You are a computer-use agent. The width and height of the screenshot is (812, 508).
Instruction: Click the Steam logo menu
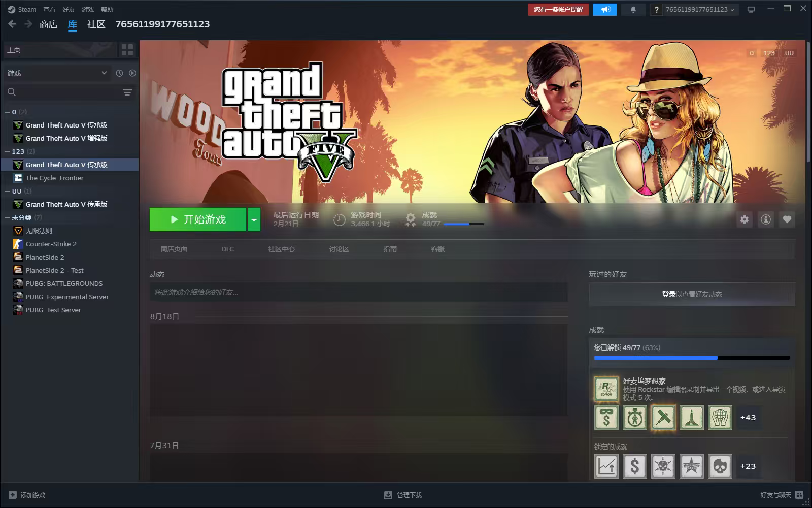pyautogui.click(x=22, y=9)
